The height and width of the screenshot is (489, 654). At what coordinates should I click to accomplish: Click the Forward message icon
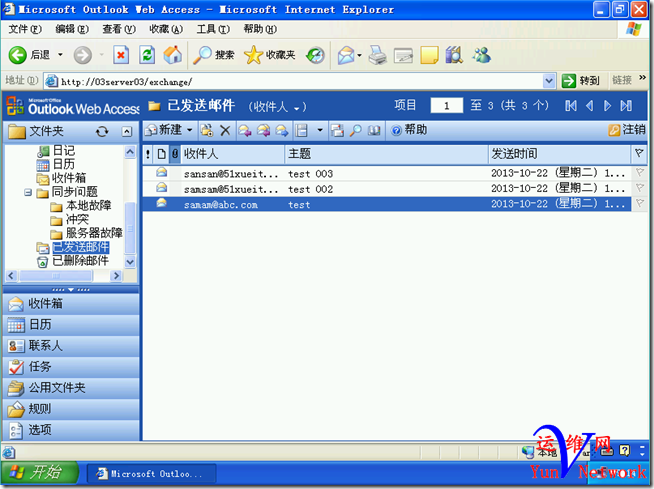pos(282,131)
